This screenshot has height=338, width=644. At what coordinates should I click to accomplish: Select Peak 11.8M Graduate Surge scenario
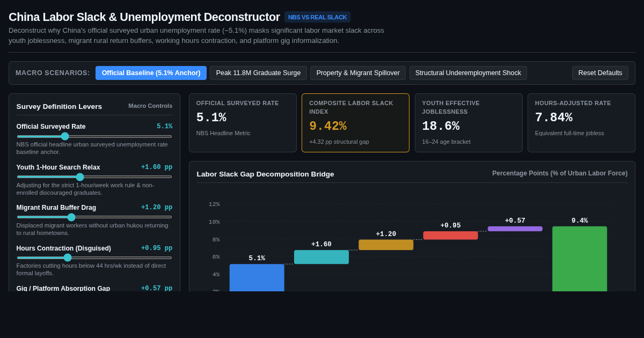pyautogui.click(x=258, y=73)
